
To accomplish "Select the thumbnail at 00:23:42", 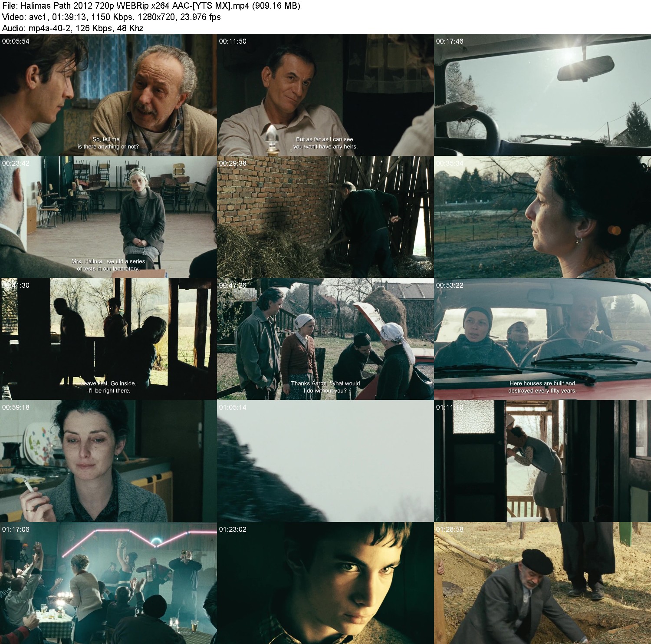I will coord(108,217).
